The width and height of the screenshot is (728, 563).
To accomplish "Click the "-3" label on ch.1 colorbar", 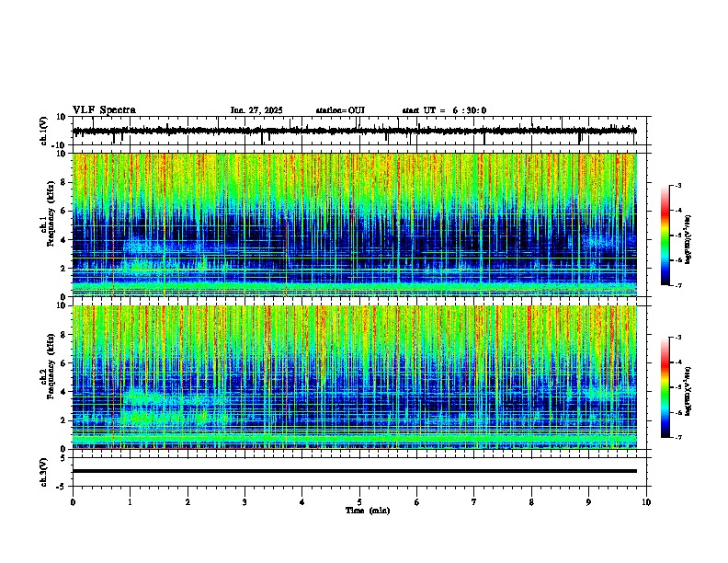I will (677, 185).
